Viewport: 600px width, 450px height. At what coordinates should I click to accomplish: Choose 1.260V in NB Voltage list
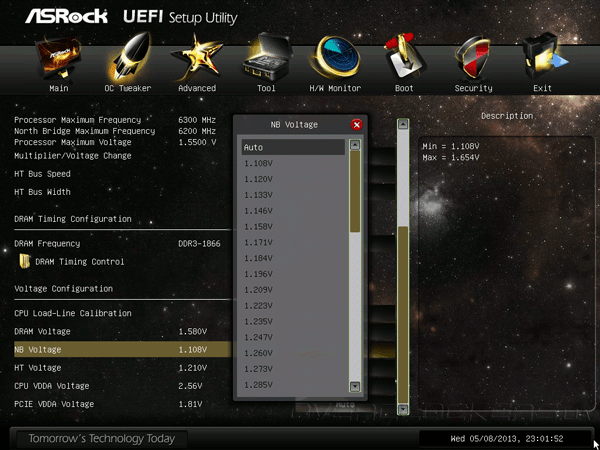point(293,353)
